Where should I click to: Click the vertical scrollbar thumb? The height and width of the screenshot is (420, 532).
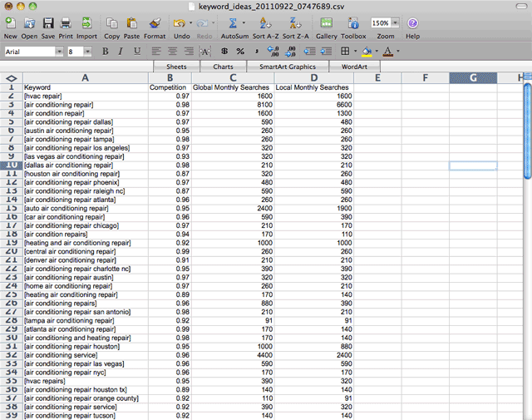click(528, 131)
